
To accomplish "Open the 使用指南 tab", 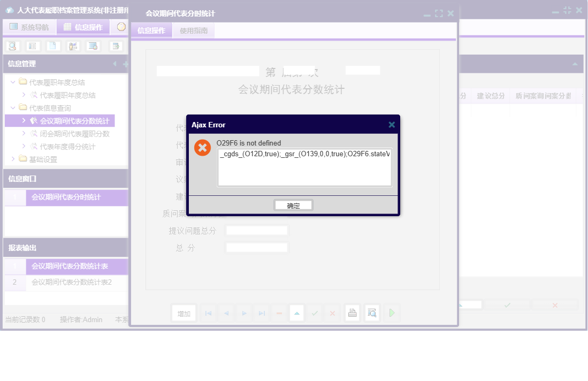I will point(194,31).
